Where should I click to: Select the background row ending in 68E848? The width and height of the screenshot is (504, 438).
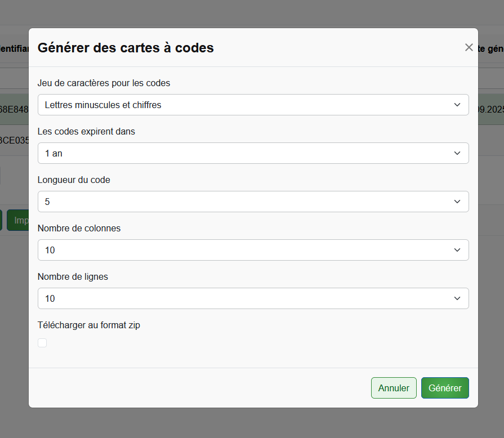14,108
